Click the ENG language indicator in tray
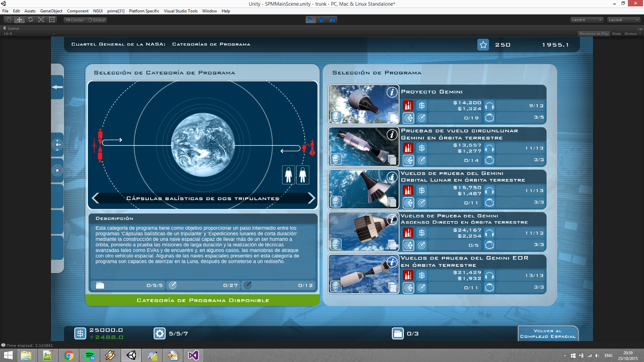Screen dimensions: 644x362 pos(608,356)
